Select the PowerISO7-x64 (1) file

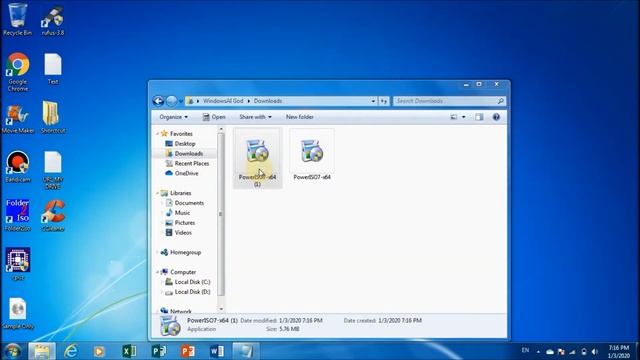(258, 158)
